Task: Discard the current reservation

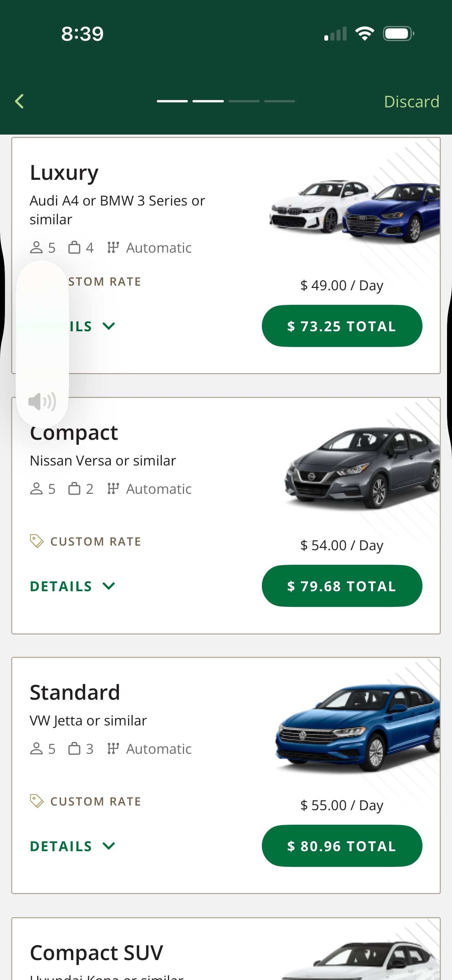Action: tap(411, 102)
